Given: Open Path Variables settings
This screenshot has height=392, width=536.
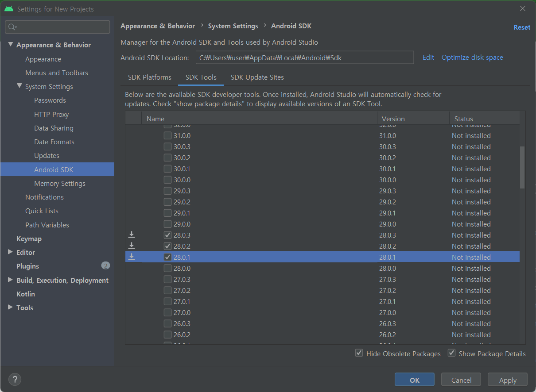Looking at the screenshot, I should (47, 225).
